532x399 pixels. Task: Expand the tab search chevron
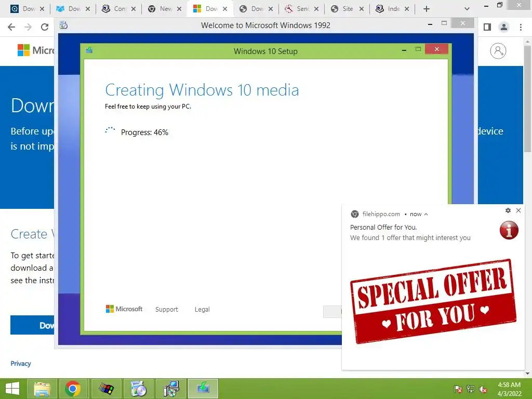click(467, 9)
